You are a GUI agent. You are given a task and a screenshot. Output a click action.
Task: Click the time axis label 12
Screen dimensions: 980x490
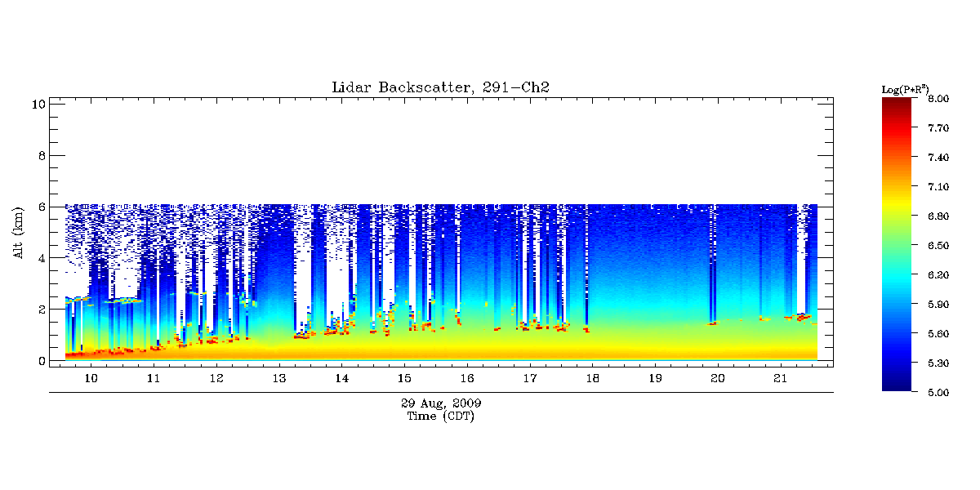(x=216, y=379)
